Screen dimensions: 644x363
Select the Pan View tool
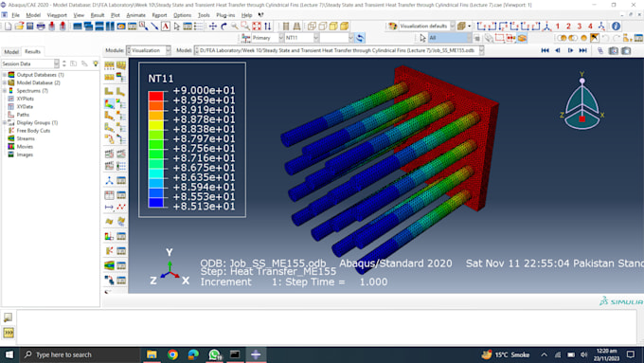(213, 26)
